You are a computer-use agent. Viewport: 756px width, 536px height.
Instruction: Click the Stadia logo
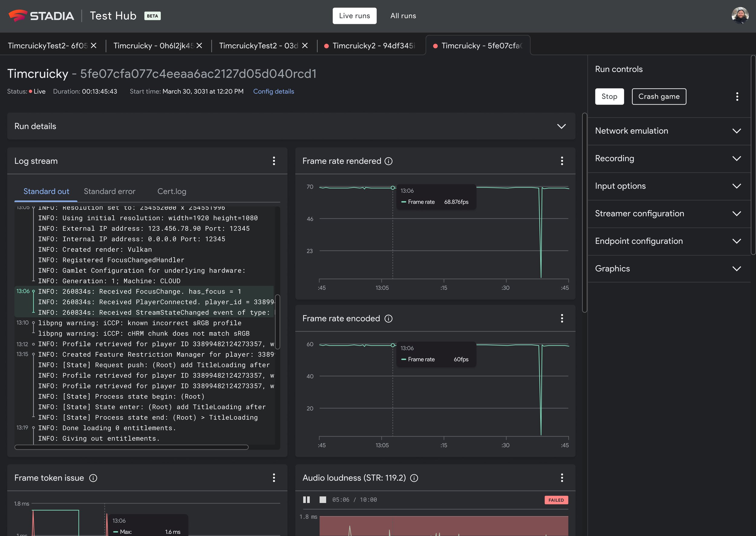point(41,16)
